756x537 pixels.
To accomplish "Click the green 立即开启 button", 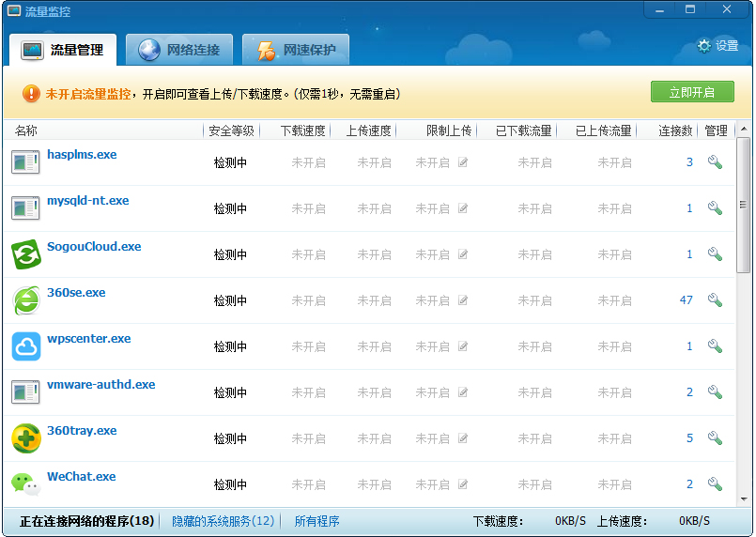I will tap(692, 92).
